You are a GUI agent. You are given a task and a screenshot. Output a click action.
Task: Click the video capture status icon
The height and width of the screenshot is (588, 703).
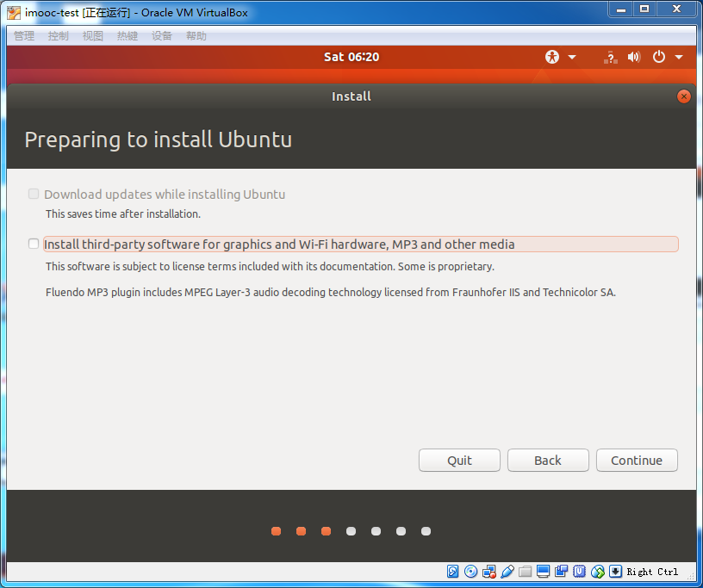[x=562, y=572]
